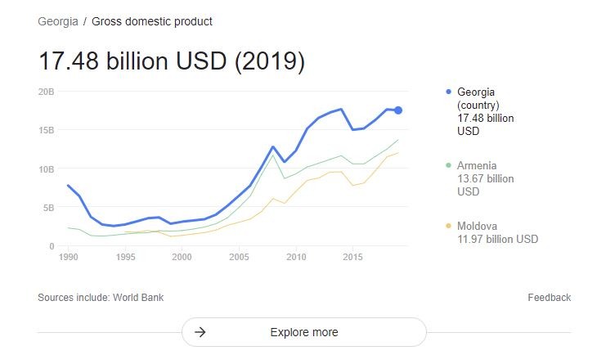Select the Moldova legend label

477,226
